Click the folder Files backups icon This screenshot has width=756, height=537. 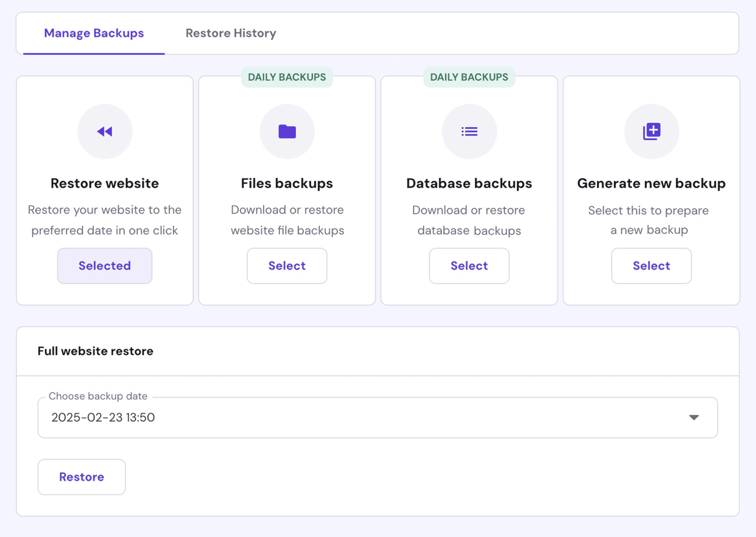tap(287, 131)
